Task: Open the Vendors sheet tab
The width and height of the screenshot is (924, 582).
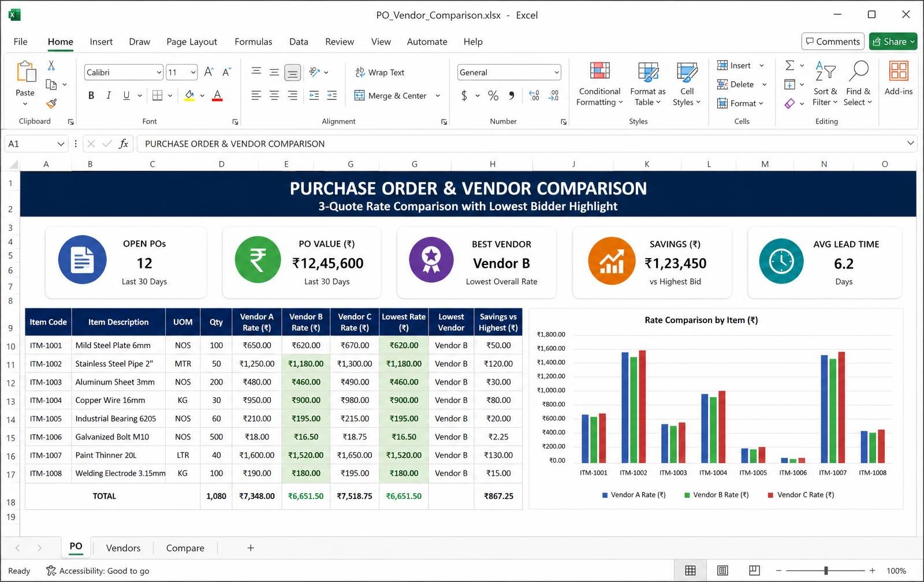Action: [x=123, y=548]
